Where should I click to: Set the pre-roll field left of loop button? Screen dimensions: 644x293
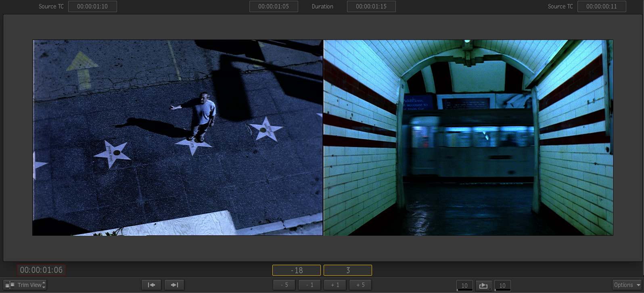[x=464, y=286]
